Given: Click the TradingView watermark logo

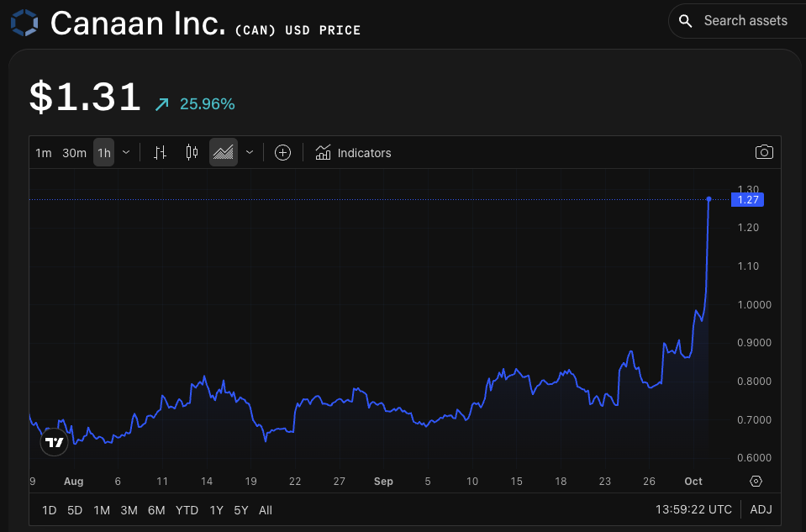Looking at the screenshot, I should pos(53,441).
